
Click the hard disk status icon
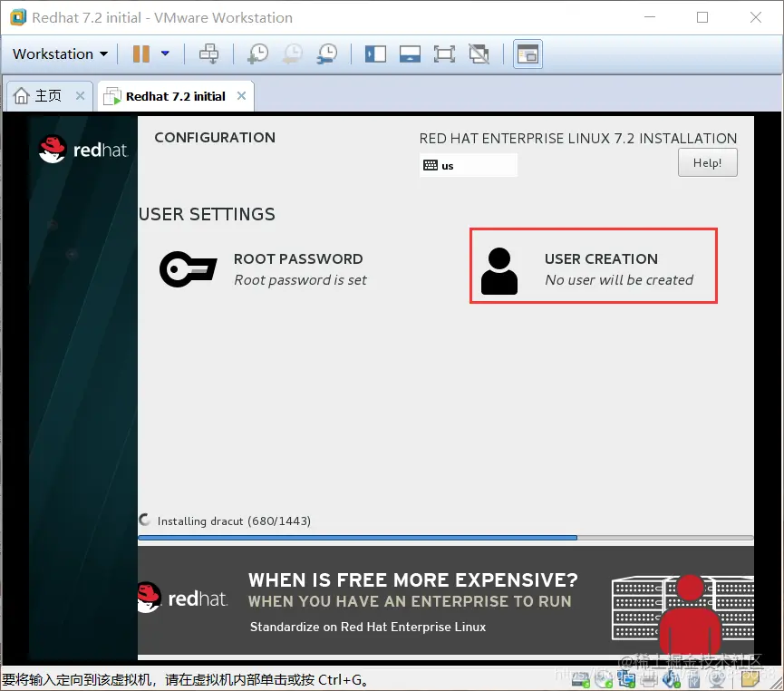point(580,679)
